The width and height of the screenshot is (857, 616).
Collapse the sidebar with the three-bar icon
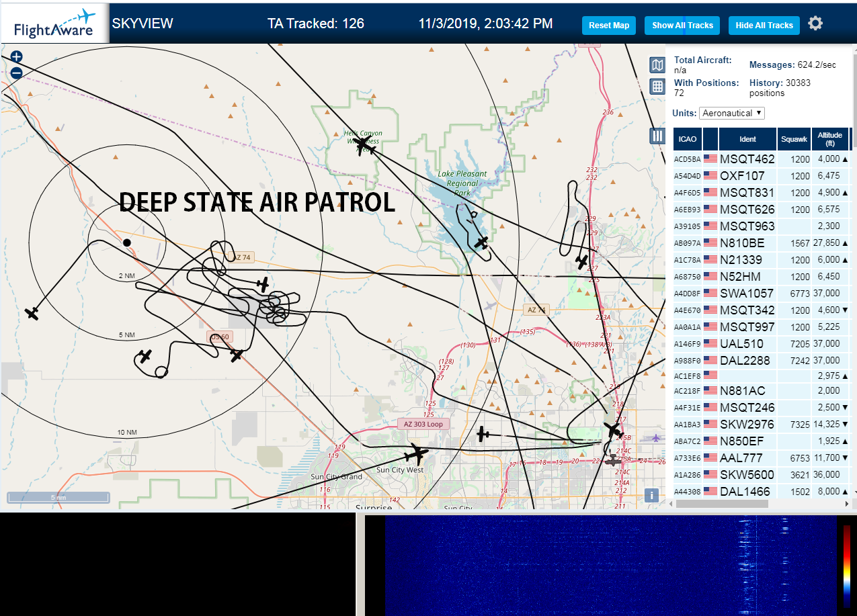(x=657, y=136)
